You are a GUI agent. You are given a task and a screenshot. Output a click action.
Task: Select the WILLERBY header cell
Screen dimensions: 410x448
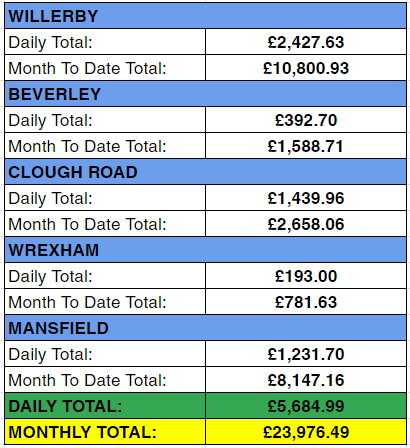205,16
